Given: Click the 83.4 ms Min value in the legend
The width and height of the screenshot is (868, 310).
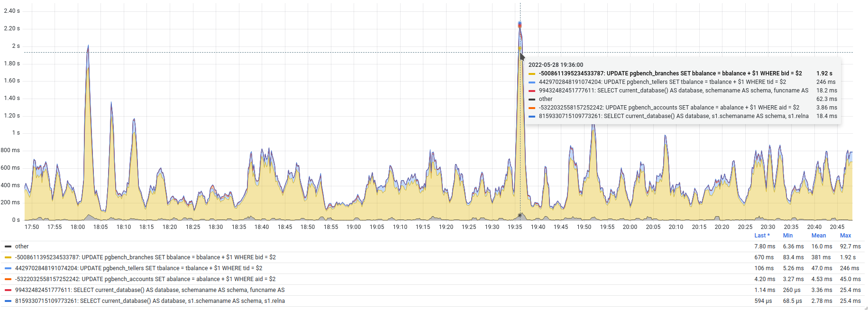Looking at the screenshot, I should point(793,257).
